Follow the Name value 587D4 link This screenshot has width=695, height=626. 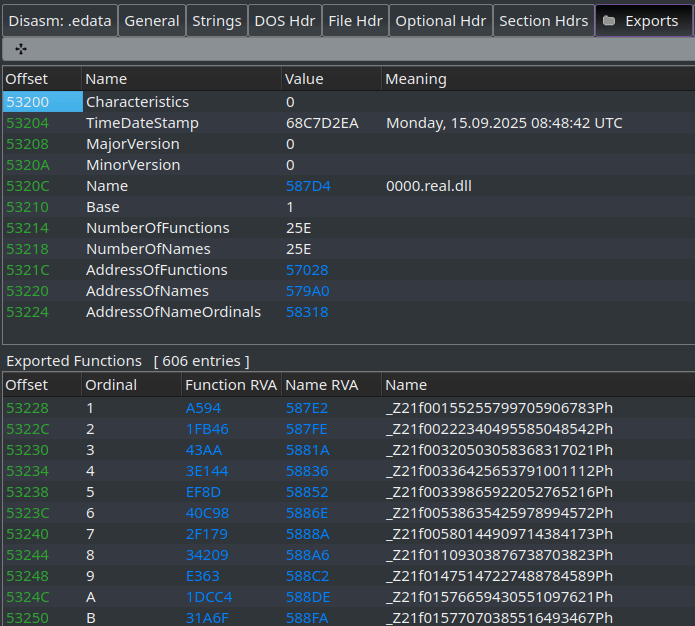click(308, 186)
